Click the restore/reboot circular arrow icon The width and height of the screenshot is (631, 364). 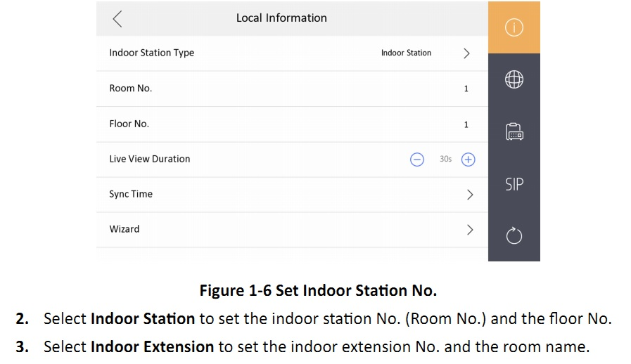514,235
